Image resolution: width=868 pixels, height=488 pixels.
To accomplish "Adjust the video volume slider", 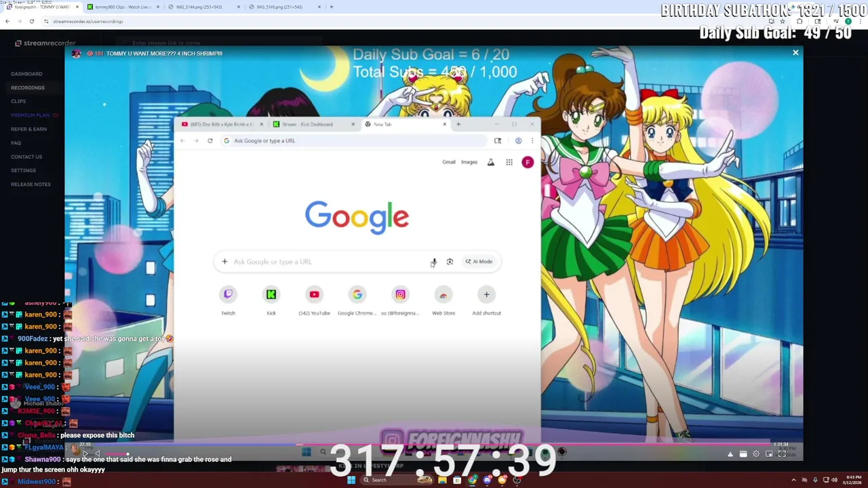I will click(x=116, y=454).
